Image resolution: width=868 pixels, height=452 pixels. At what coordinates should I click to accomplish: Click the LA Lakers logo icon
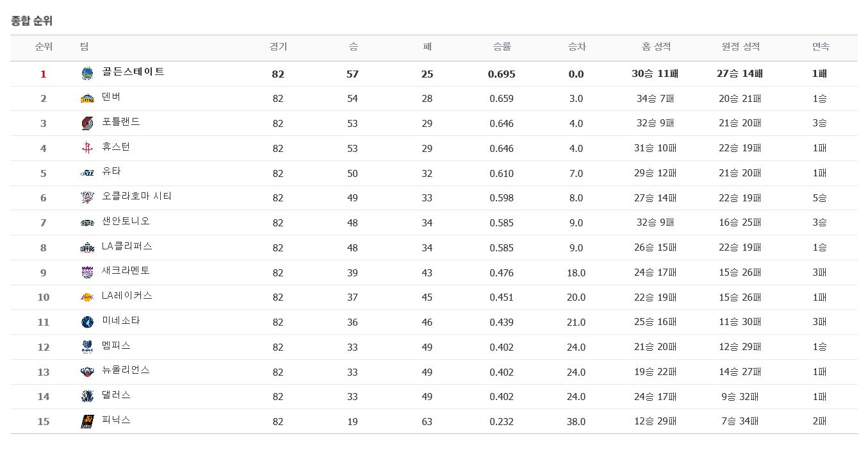coord(87,297)
